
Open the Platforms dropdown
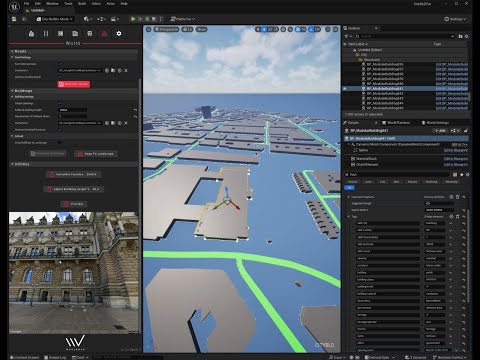coord(183,19)
